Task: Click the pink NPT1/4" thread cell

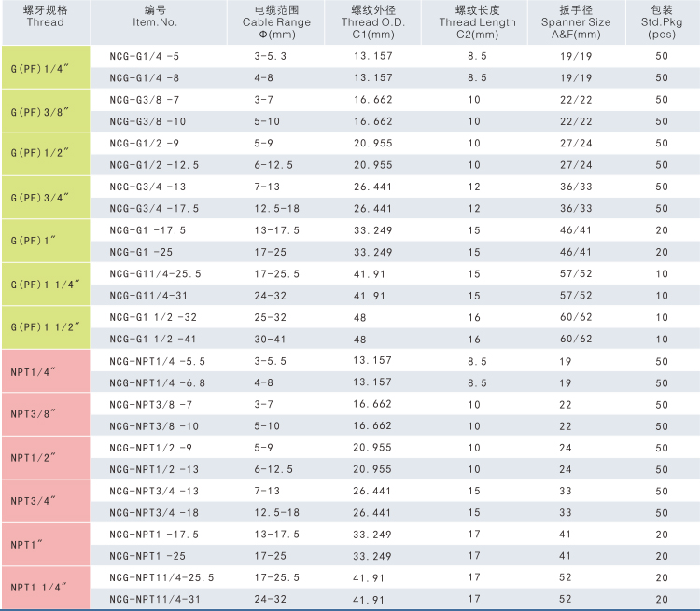Action: (x=45, y=371)
